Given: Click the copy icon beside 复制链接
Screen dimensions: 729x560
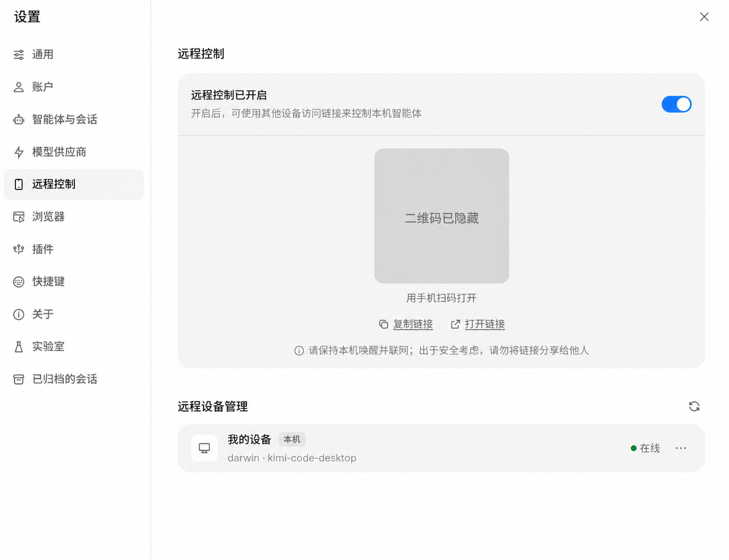Looking at the screenshot, I should pyautogui.click(x=384, y=324).
